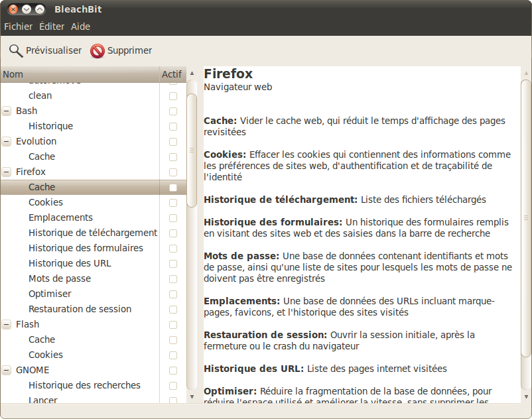Sort the list by the Nom column header
This screenshot has width=532, height=419.
[x=80, y=74]
